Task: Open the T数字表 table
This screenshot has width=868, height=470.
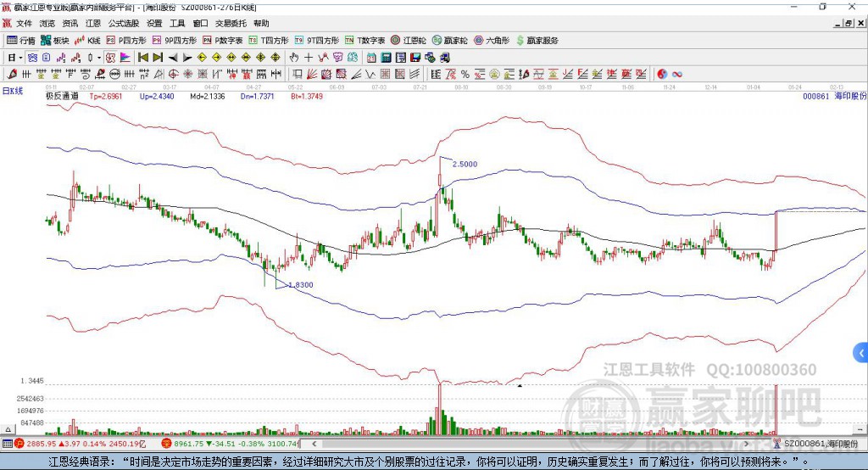Action: click(364, 41)
